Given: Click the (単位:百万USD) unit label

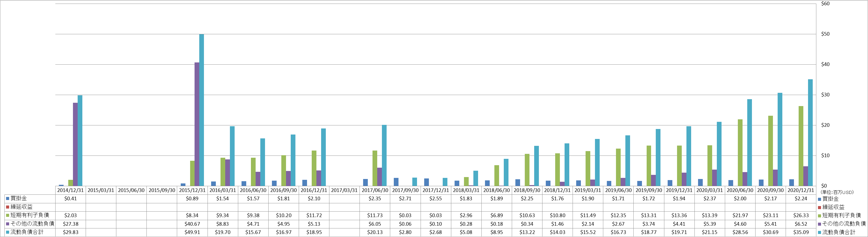Looking at the screenshot, I should tap(837, 192).
